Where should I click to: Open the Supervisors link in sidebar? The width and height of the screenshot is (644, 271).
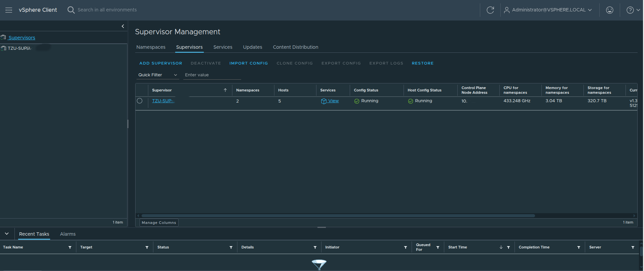coord(22,38)
